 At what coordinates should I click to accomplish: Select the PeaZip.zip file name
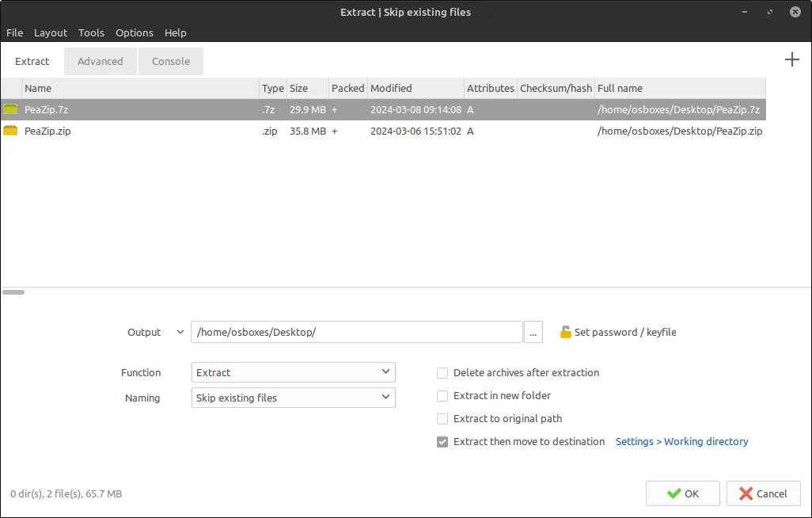pyautogui.click(x=47, y=131)
